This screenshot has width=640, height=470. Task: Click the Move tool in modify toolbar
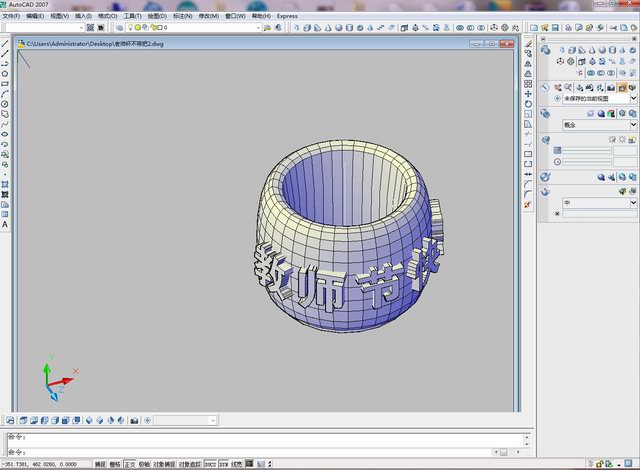pos(528,94)
